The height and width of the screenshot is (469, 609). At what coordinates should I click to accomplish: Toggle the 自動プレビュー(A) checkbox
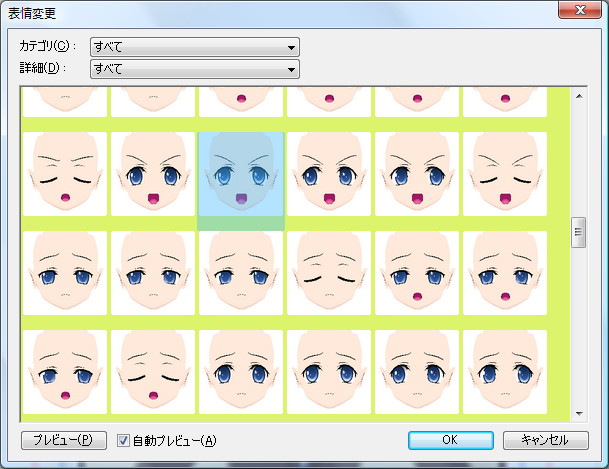[124, 441]
